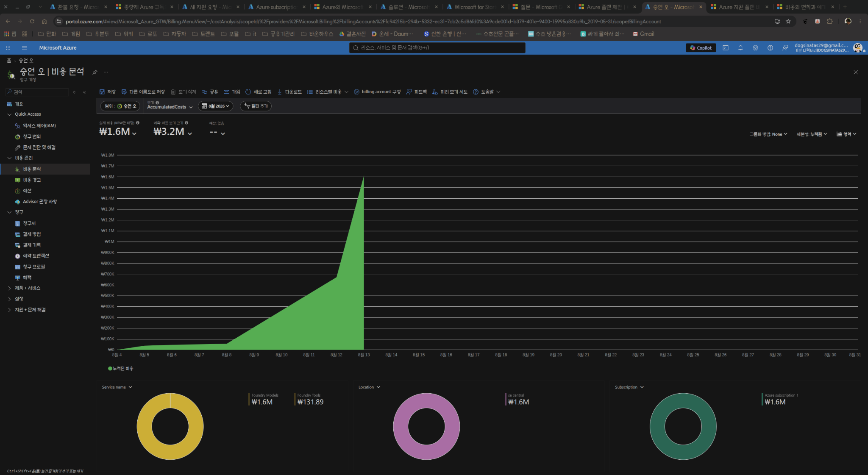Click the 범위: 승언 오 scope pill

click(x=120, y=106)
